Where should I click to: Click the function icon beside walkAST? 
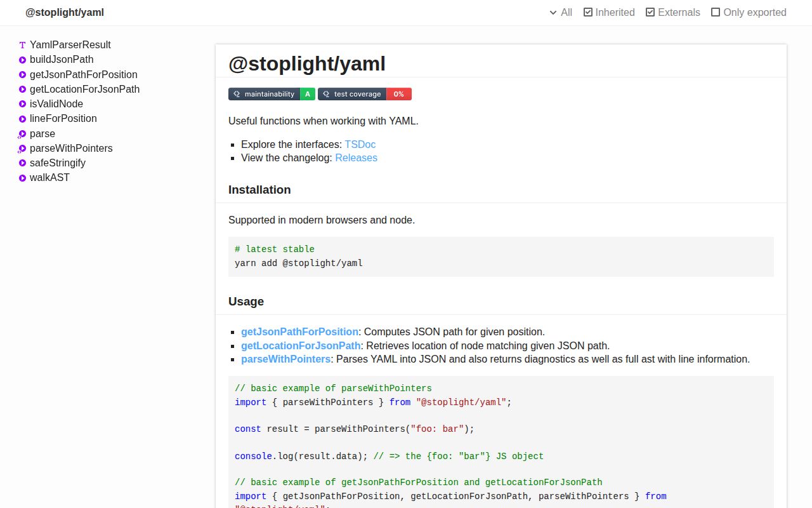coord(22,178)
